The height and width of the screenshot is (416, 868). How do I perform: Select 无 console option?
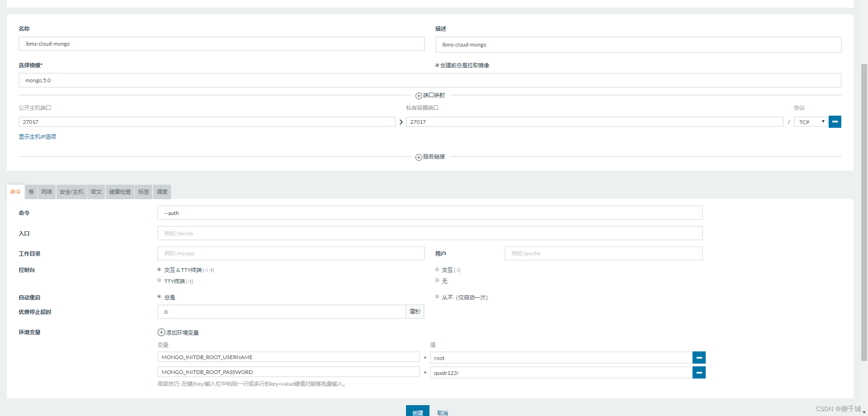437,280
